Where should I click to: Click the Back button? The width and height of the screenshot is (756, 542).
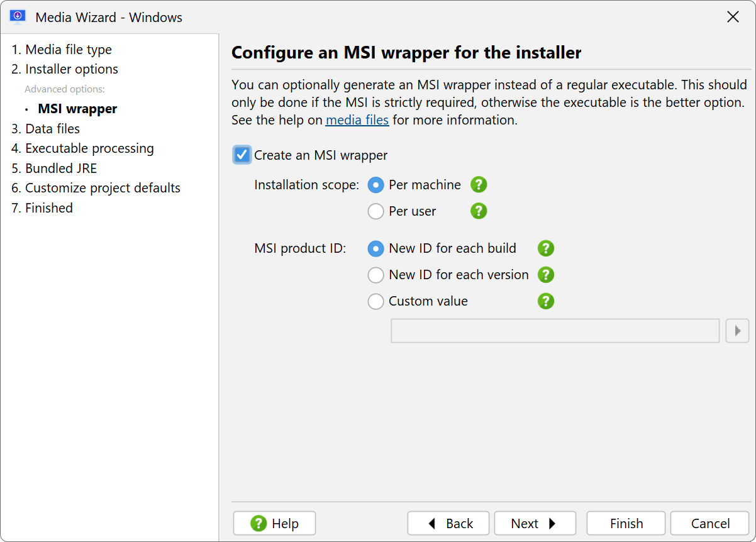pos(448,523)
